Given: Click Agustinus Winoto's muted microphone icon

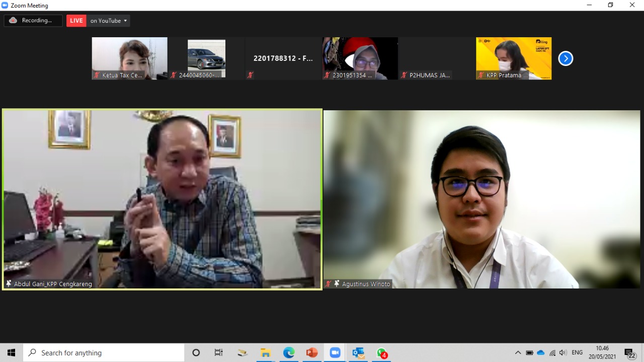Looking at the screenshot, I should (329, 284).
